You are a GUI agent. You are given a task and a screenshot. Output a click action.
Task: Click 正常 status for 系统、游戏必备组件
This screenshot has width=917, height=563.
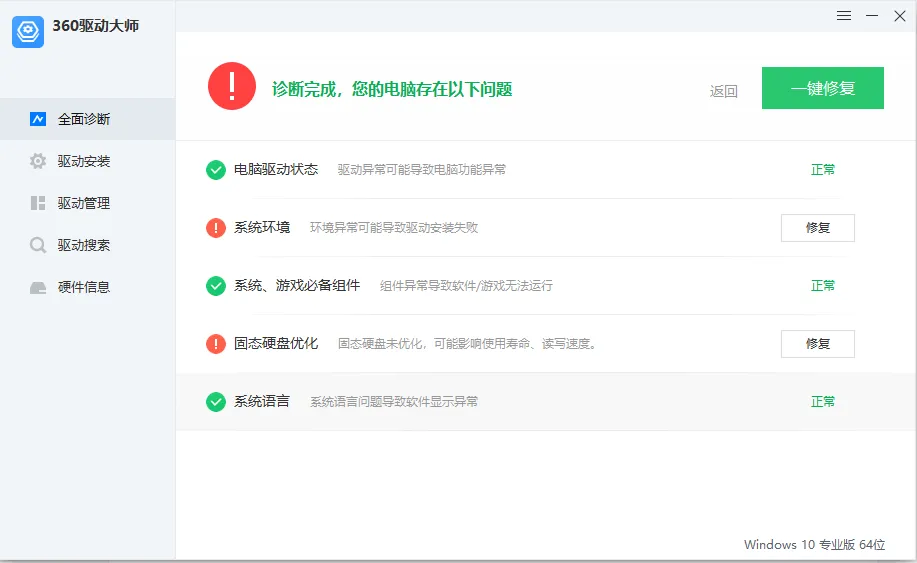823,285
